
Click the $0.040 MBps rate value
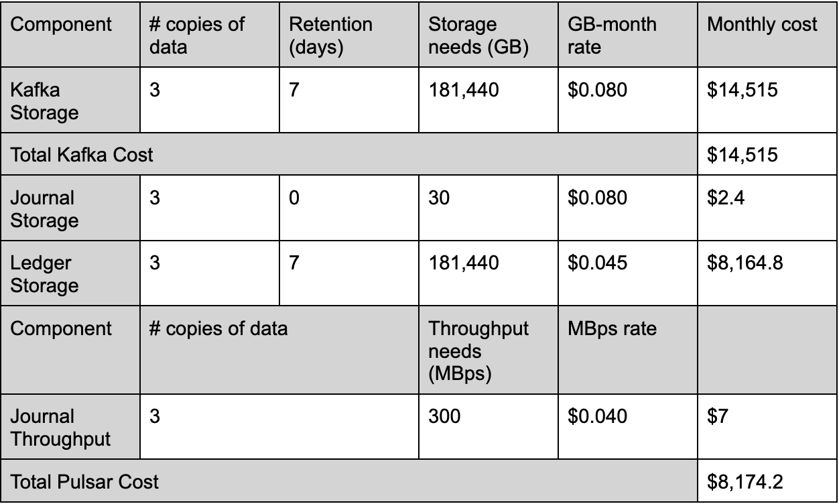(597, 416)
